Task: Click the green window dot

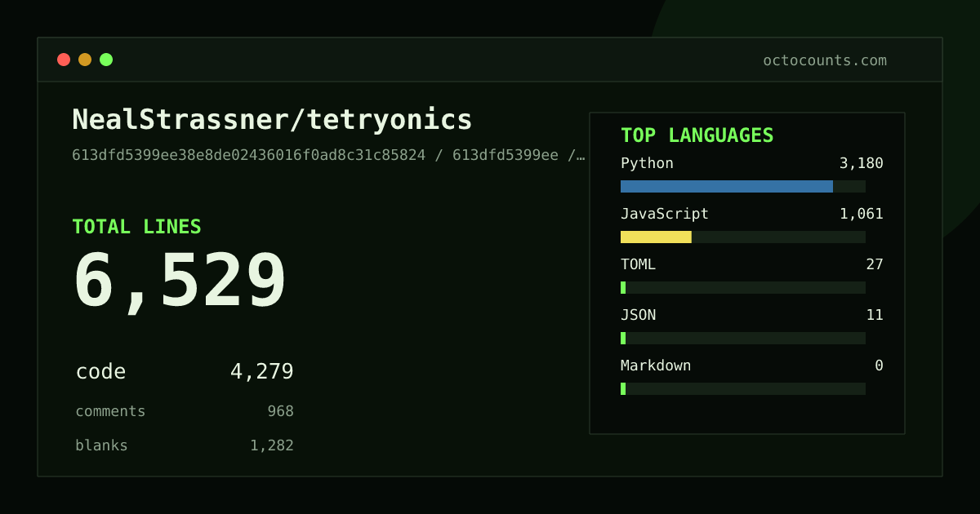Action: [x=106, y=60]
